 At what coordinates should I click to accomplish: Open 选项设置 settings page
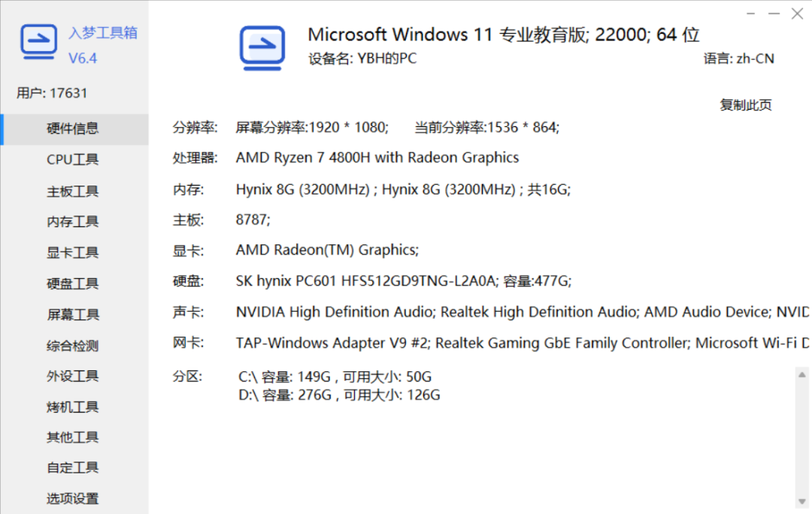pyautogui.click(x=72, y=498)
